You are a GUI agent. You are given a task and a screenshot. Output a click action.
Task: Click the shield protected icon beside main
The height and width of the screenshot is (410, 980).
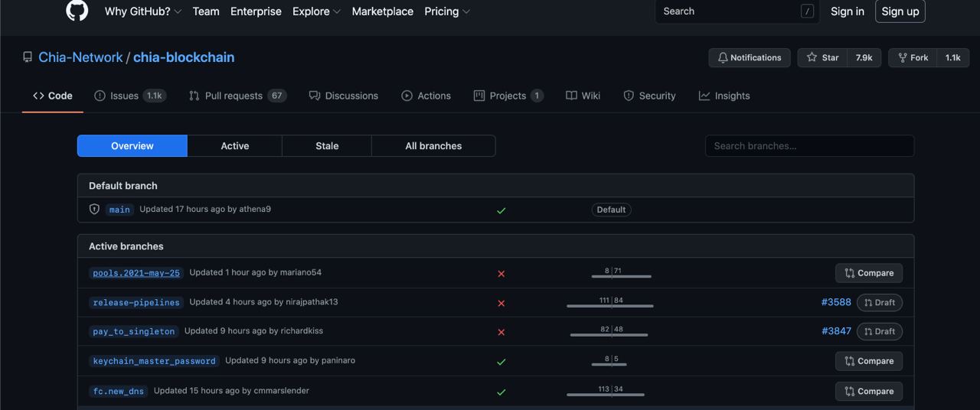click(x=95, y=210)
